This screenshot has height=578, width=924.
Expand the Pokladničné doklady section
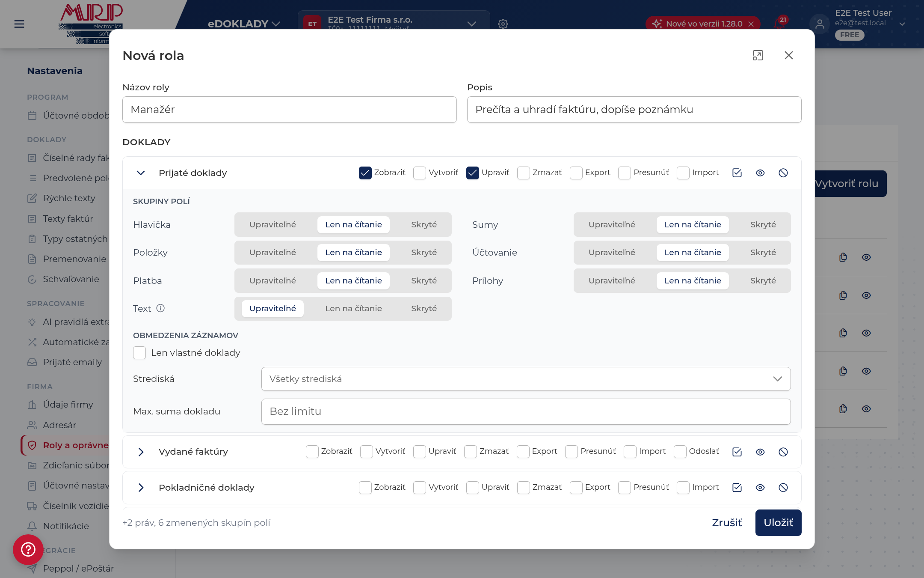[141, 488]
